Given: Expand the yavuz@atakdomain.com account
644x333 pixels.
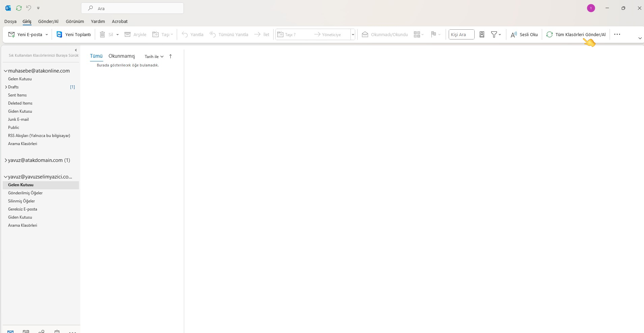Looking at the screenshot, I should pyautogui.click(x=6, y=160).
